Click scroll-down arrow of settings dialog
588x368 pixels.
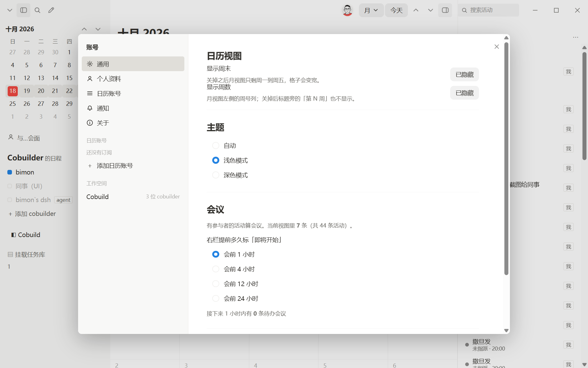click(506, 331)
